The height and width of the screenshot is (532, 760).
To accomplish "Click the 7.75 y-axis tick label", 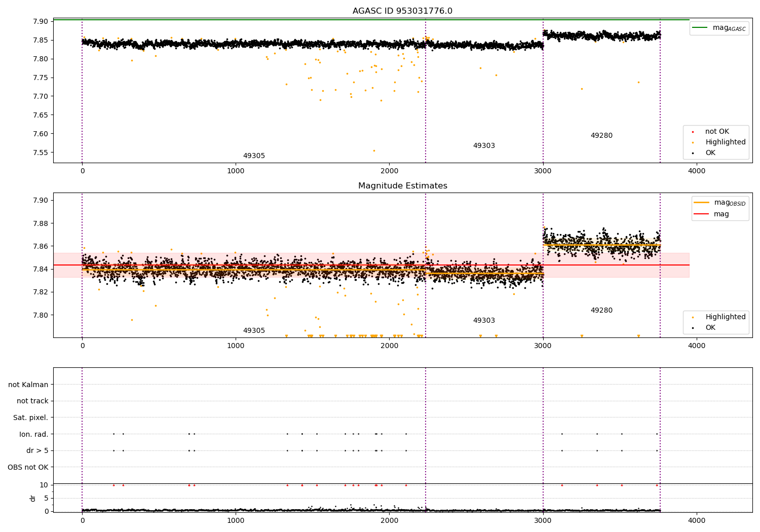I will 40,78.
